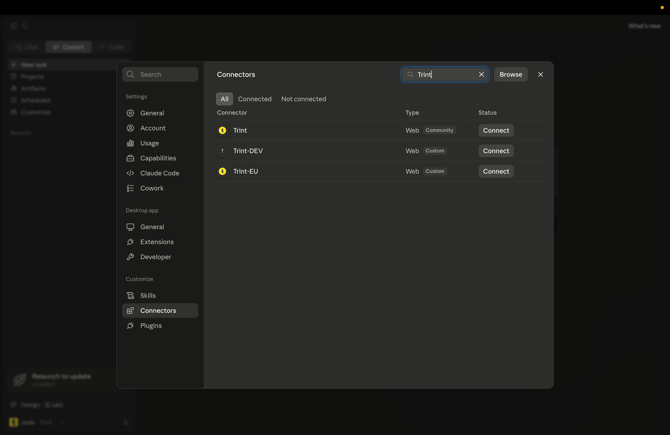Switch to Chat tab in background window
The width and height of the screenshot is (670, 435).
coord(26,47)
